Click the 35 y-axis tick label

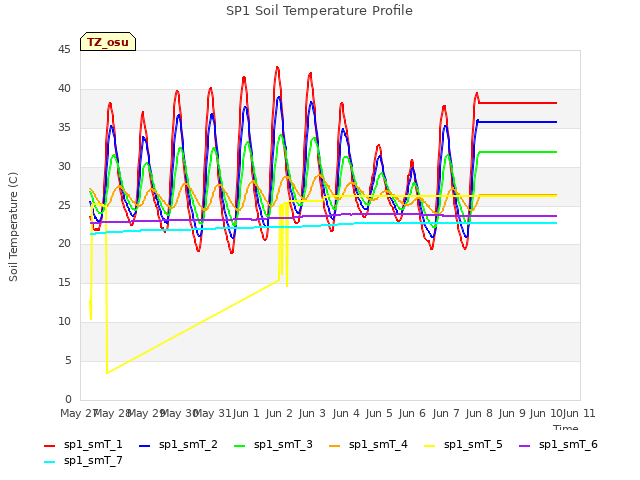[64, 128]
